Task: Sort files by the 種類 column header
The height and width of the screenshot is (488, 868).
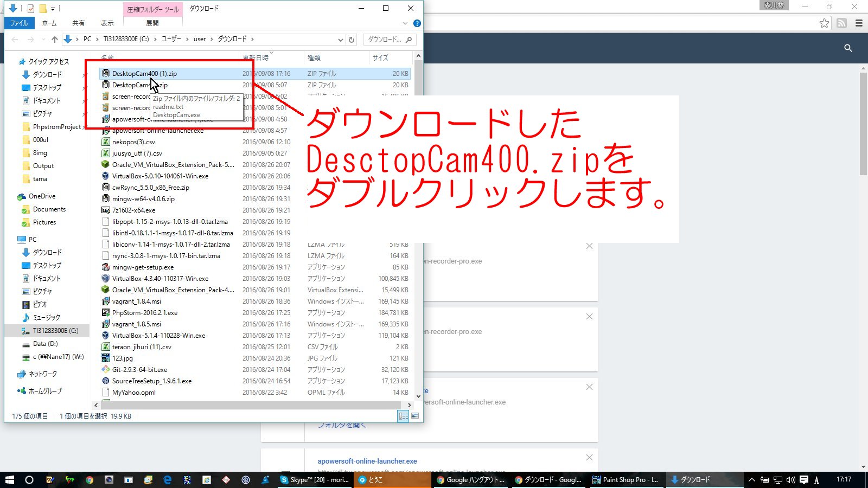Action: click(314, 57)
